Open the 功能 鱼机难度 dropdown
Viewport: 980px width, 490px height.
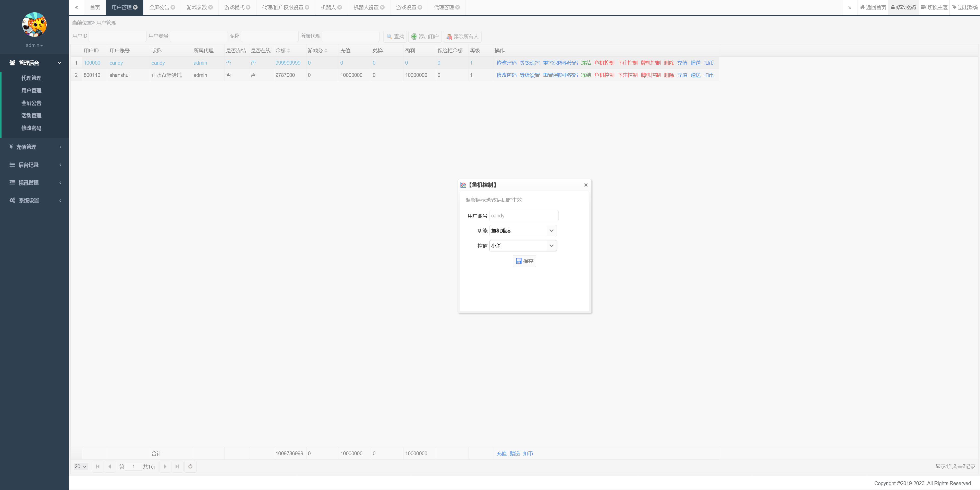523,231
